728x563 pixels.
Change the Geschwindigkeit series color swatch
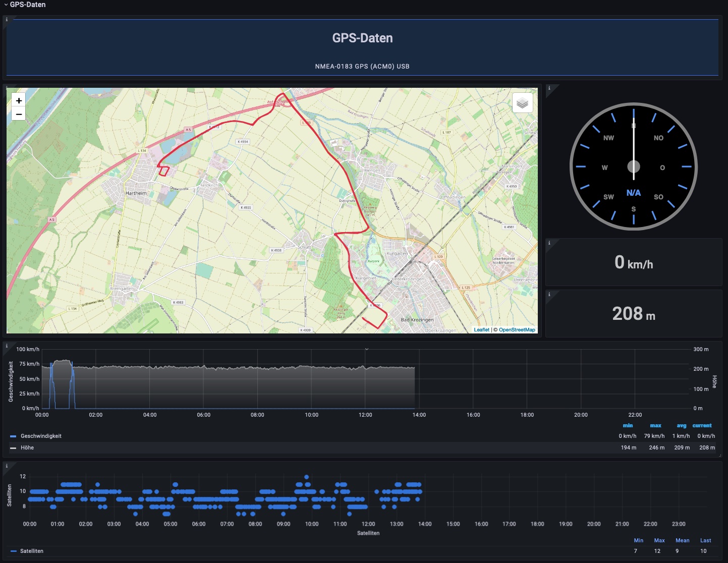(x=13, y=436)
